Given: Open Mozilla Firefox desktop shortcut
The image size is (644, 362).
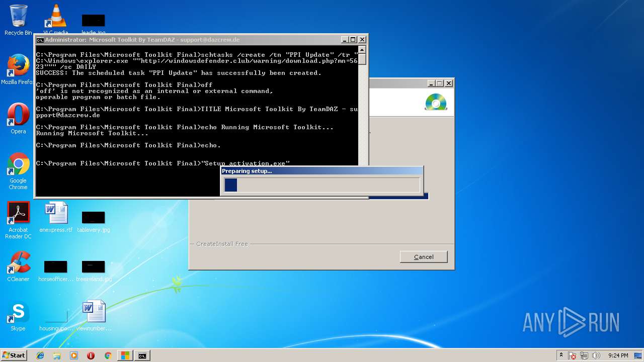Looking at the screenshot, I should point(18,69).
